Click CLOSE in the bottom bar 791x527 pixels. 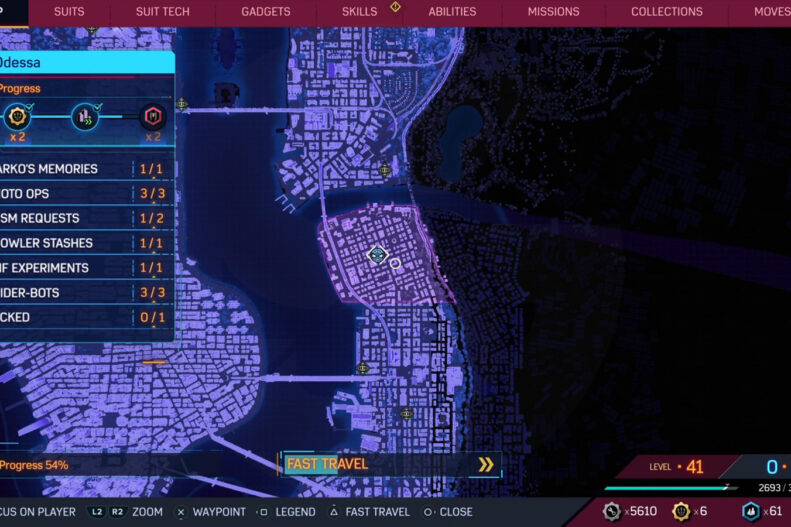point(456,512)
